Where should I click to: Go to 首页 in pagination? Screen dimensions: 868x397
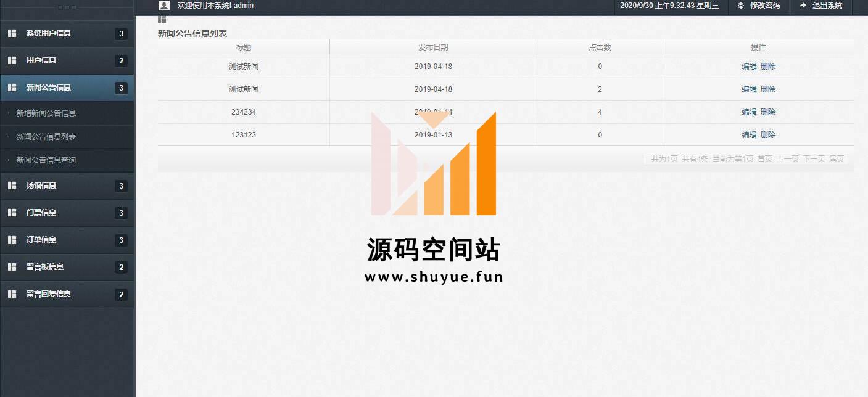[x=765, y=159]
